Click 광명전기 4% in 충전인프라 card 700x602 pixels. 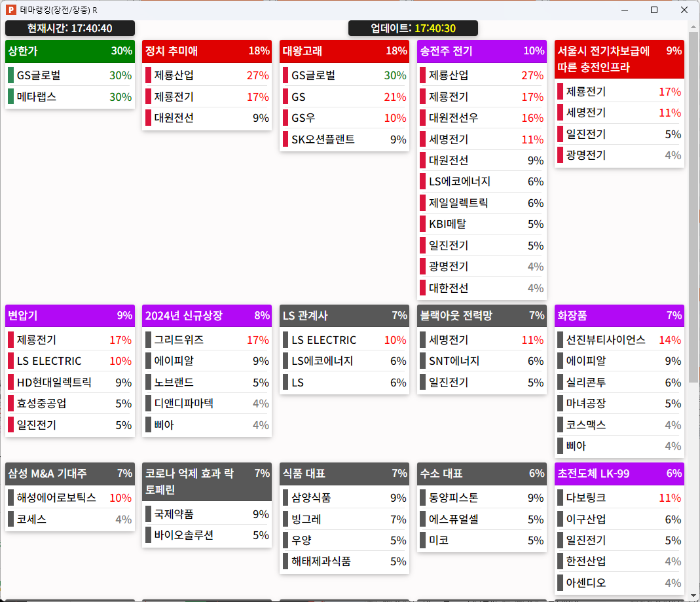click(x=619, y=155)
